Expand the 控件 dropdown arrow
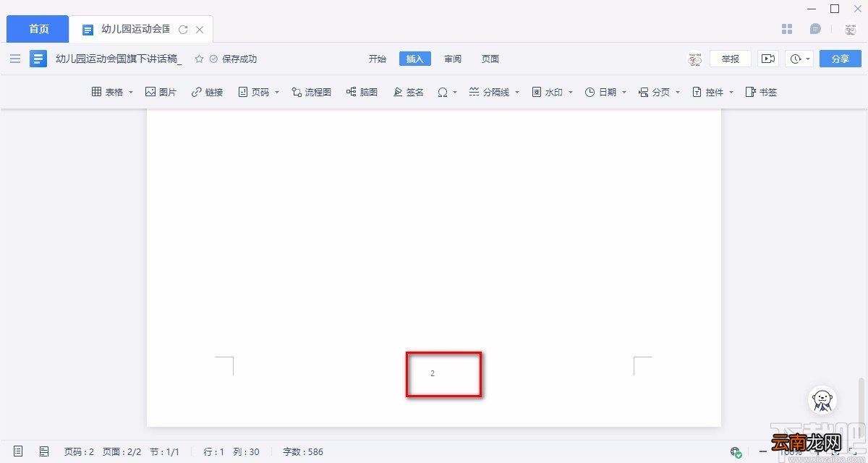 pos(731,93)
